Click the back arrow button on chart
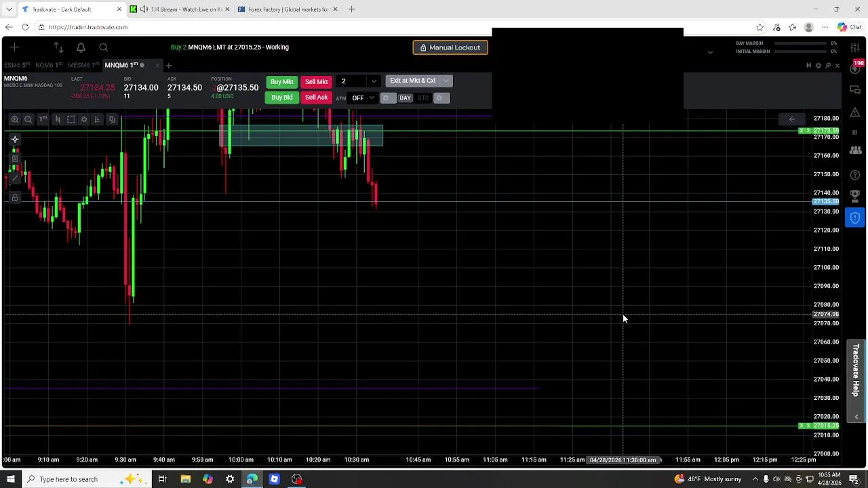 coord(791,119)
